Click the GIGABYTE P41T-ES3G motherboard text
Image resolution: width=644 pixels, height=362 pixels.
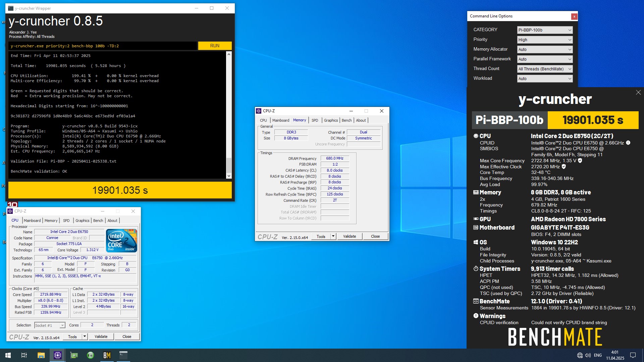coord(560,228)
